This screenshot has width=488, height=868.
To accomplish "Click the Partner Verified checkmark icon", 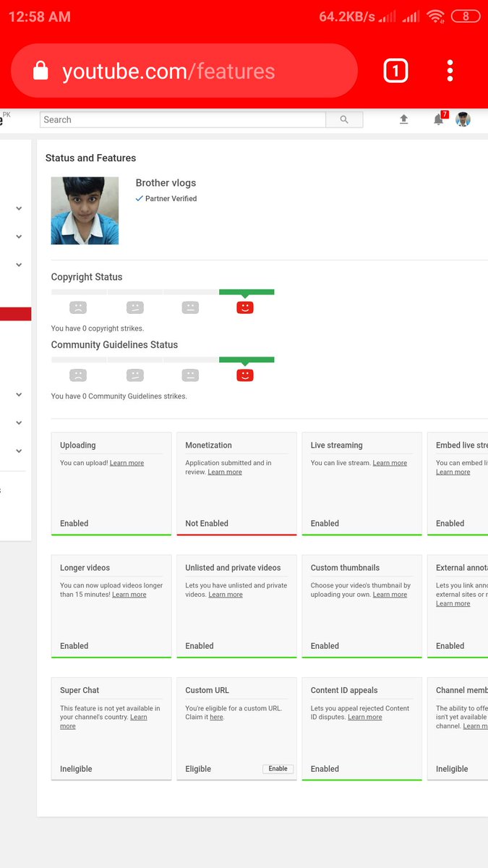I will 140,198.
